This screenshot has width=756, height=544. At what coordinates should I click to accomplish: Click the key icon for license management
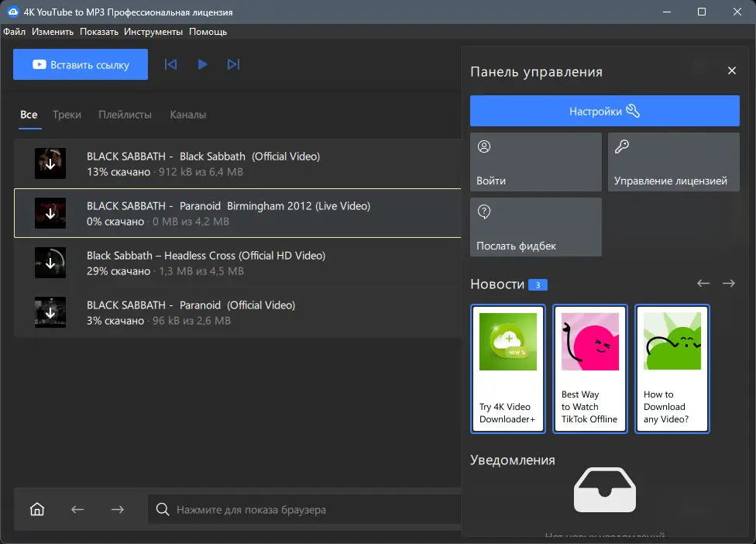(x=622, y=146)
